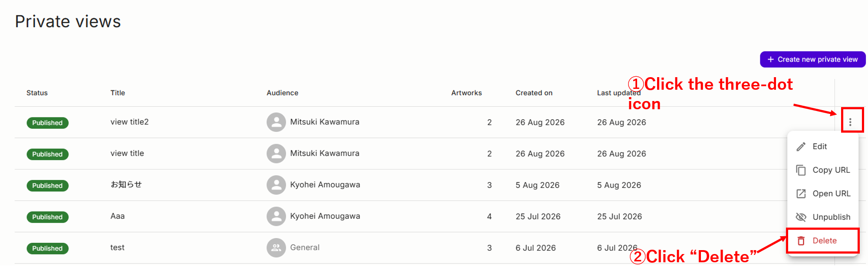Image resolution: width=868 pixels, height=277 pixels.
Task: Click Kyohei Amougawa's avatar in Aaa row
Action: pyautogui.click(x=276, y=216)
